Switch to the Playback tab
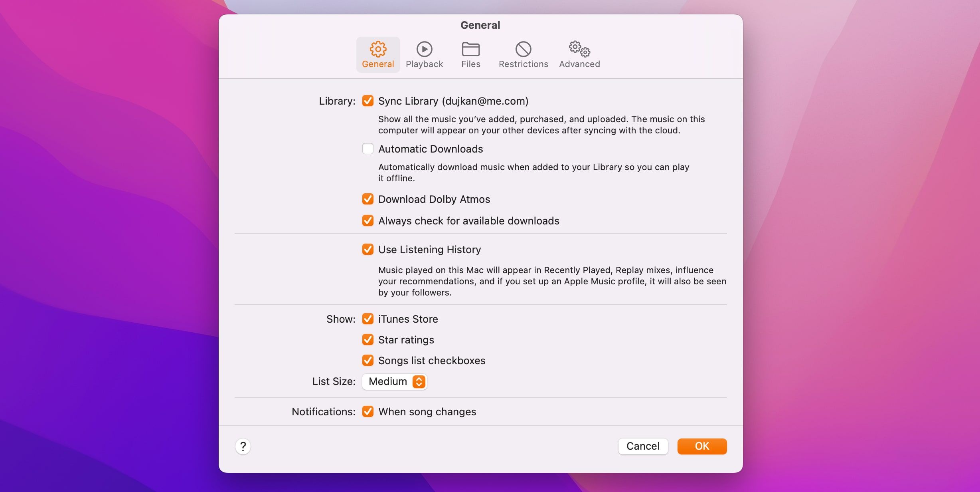This screenshot has width=980, height=492. (x=424, y=55)
